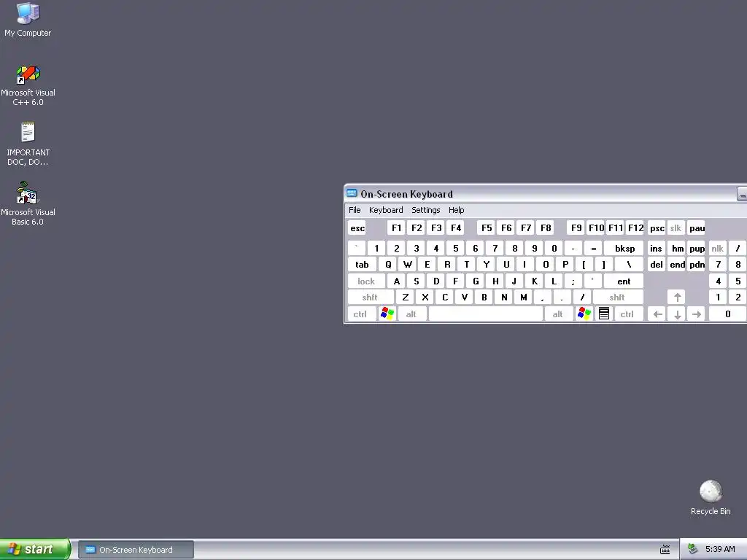747x560 pixels.
Task: Open the File menu
Action: 355,210
